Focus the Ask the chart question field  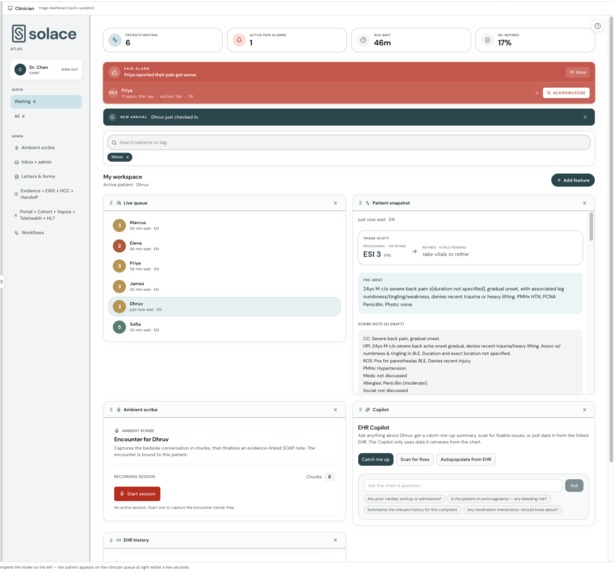463,485
